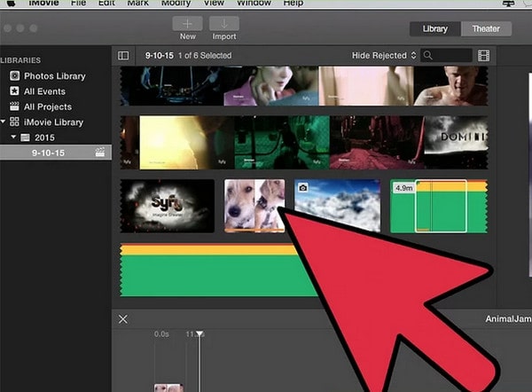
Task: Select the long green audio waveform clip
Action: 217,270
